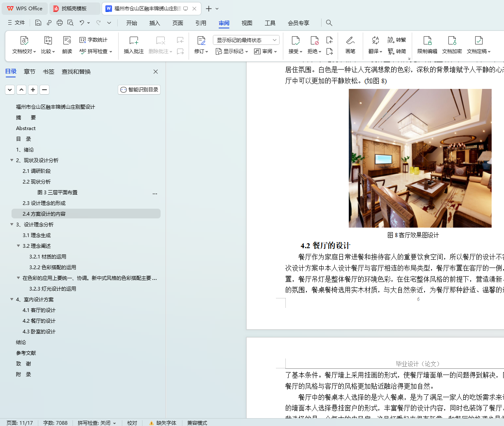Open the 显示标记 dropdown
504x426 pixels.
pyautogui.click(x=231, y=51)
